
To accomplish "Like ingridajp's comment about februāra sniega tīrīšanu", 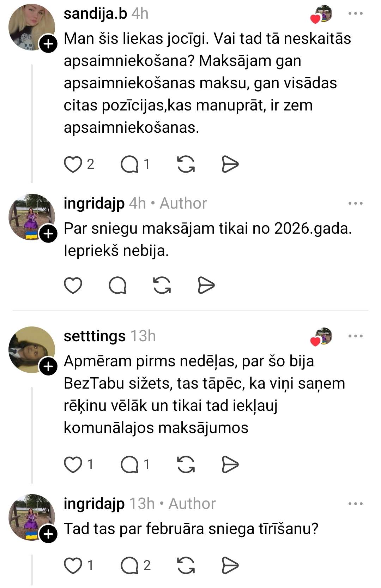I will click(x=73, y=566).
